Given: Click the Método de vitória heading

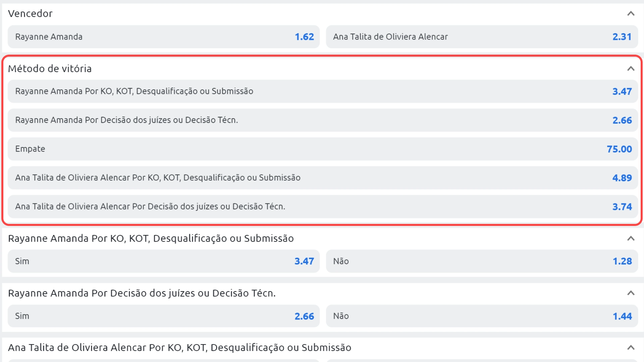Looking at the screenshot, I should [x=50, y=69].
